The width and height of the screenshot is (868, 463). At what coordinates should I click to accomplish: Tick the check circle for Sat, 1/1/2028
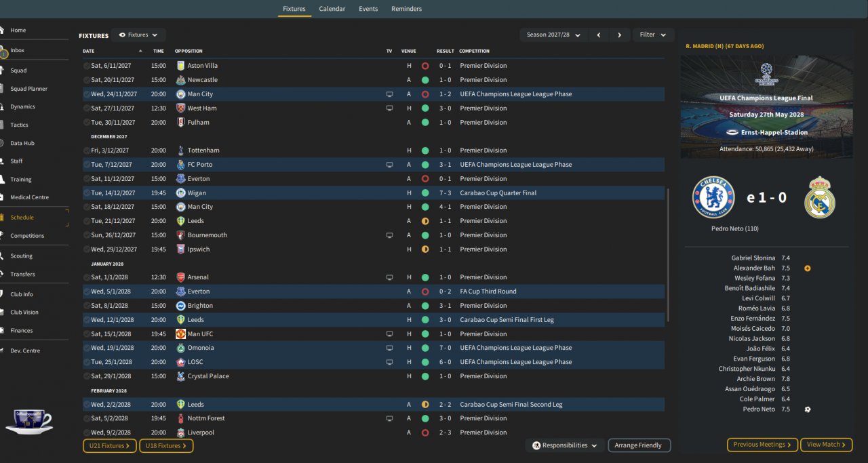point(86,277)
